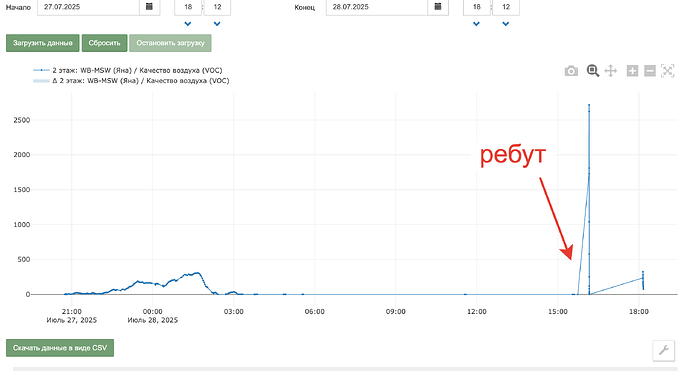Decrease end hour with down chevron
690x371 pixels.
point(476,24)
